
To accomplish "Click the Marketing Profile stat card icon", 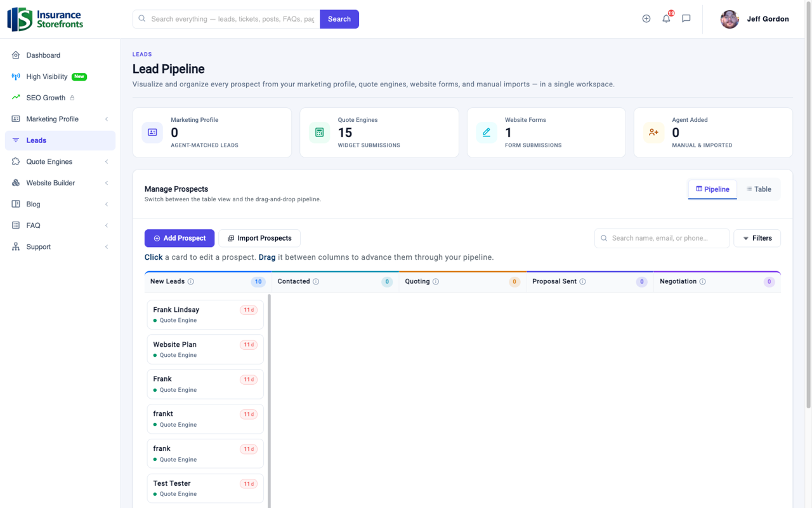I will click(152, 132).
